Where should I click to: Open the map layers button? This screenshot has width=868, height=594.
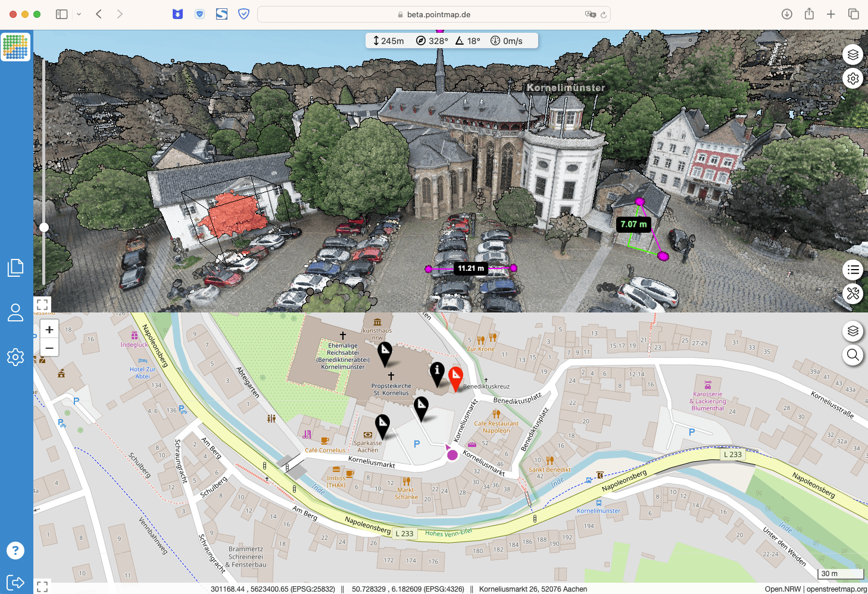(x=853, y=332)
